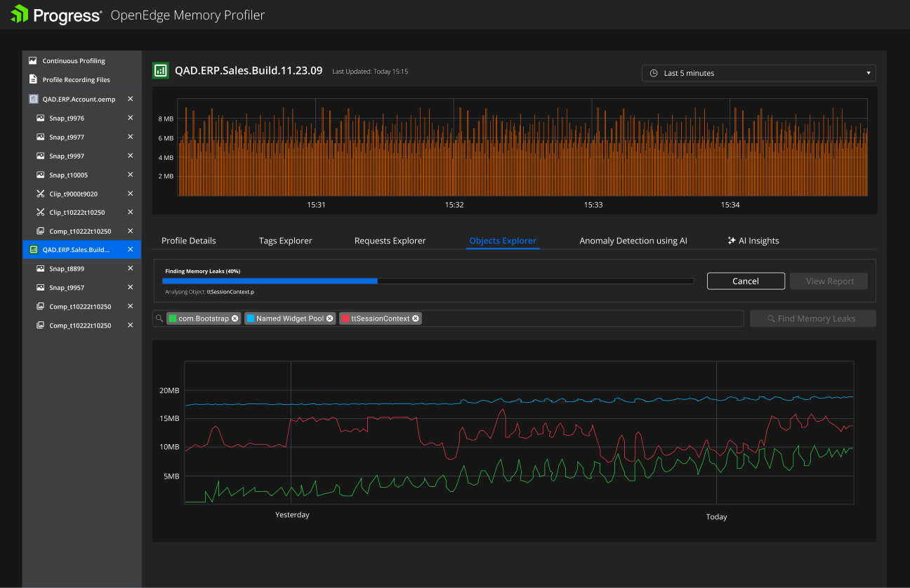The height and width of the screenshot is (588, 910).
Task: Select Snap_t10005 in the sidebar
Action: coord(81,175)
